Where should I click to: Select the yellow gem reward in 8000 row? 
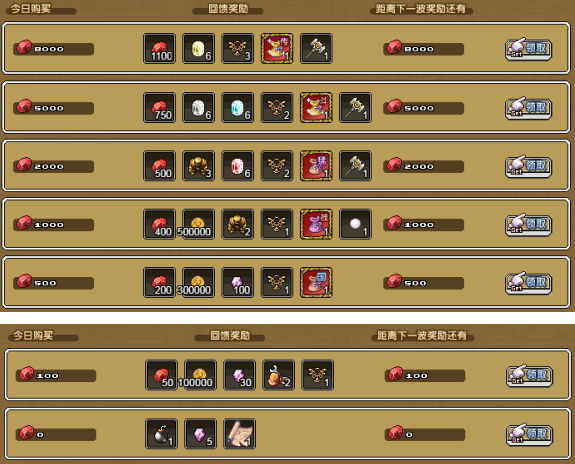pos(199,49)
